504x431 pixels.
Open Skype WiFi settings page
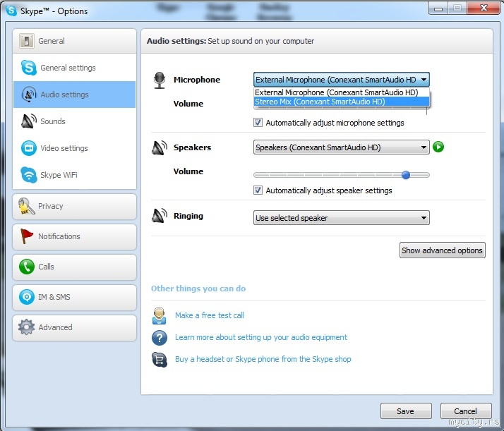tap(74, 175)
